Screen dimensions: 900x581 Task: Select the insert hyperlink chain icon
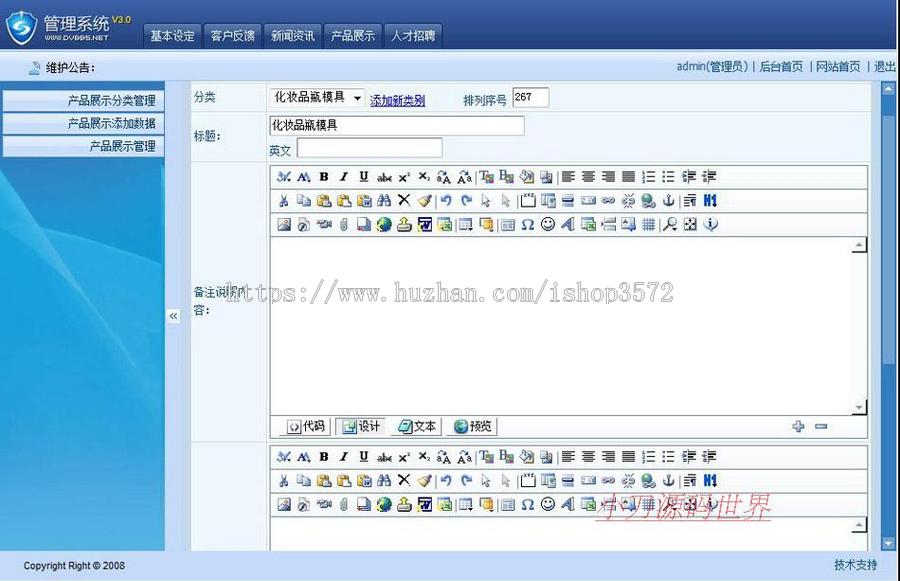click(610, 200)
